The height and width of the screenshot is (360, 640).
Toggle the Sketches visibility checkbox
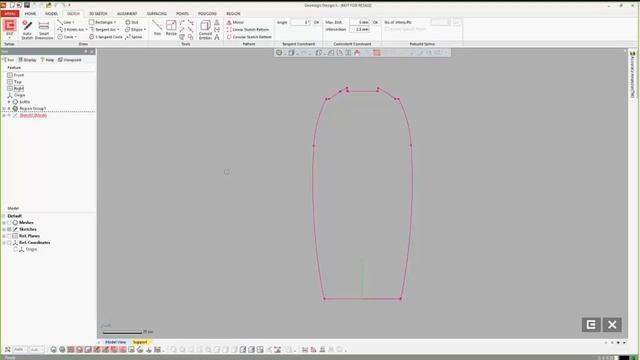pos(9,229)
